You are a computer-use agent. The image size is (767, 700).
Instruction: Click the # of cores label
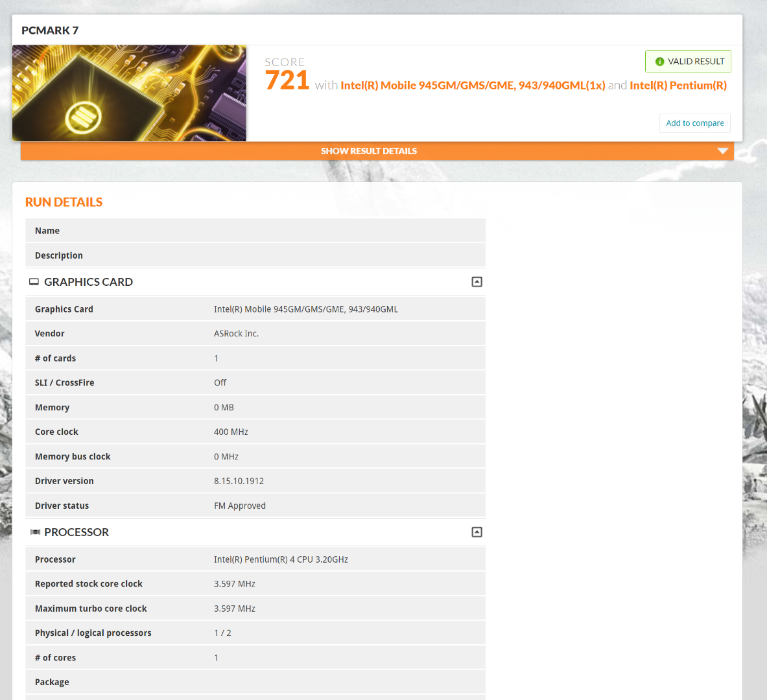(x=55, y=658)
